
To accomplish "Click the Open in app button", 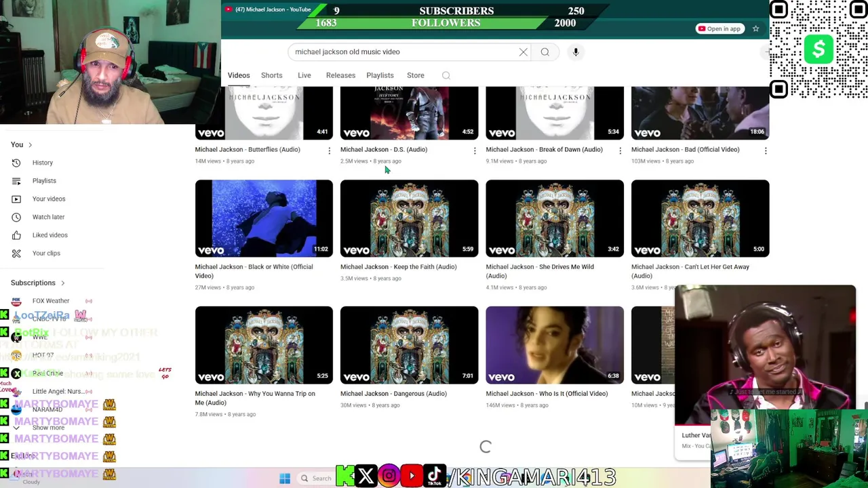I will coord(719,28).
